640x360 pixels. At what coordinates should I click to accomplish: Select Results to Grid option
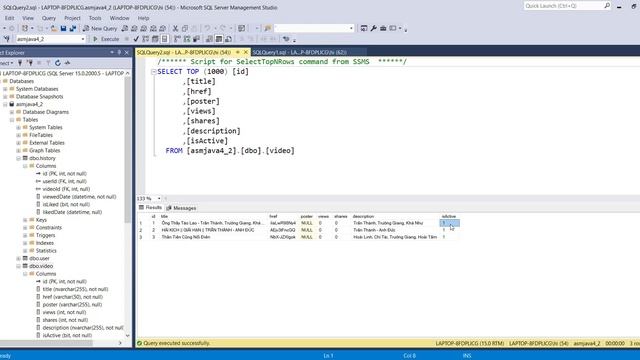[219, 39]
